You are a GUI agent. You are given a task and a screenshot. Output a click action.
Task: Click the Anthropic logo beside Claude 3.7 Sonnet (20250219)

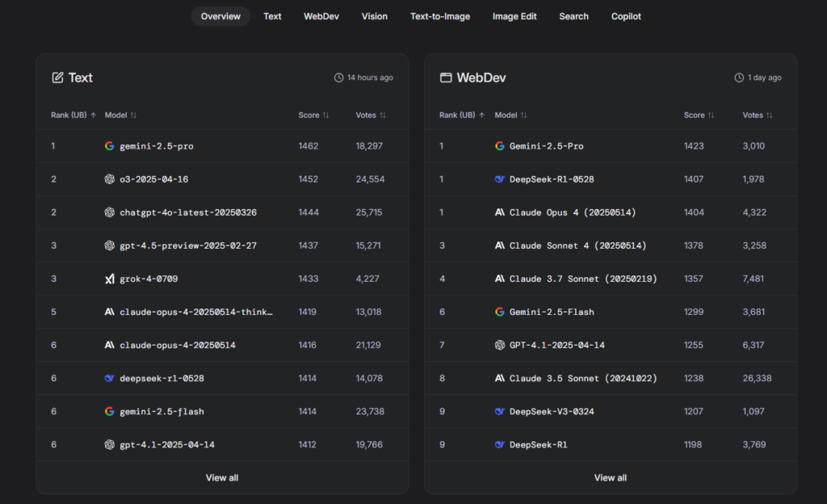(499, 279)
